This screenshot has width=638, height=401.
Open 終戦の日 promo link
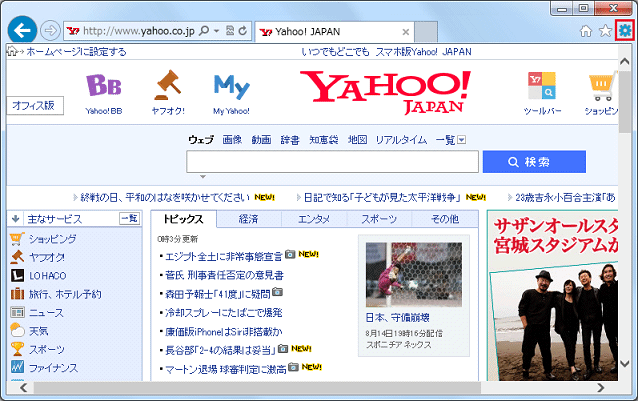pos(165,198)
